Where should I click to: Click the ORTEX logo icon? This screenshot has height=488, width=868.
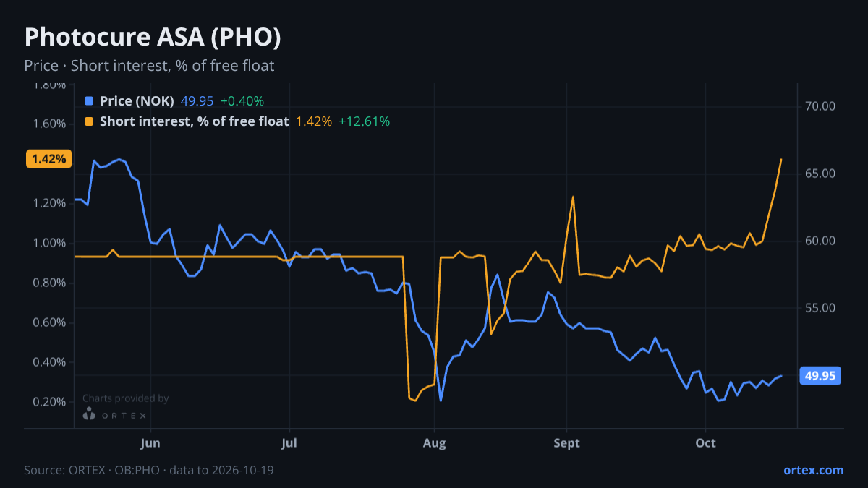coord(89,414)
